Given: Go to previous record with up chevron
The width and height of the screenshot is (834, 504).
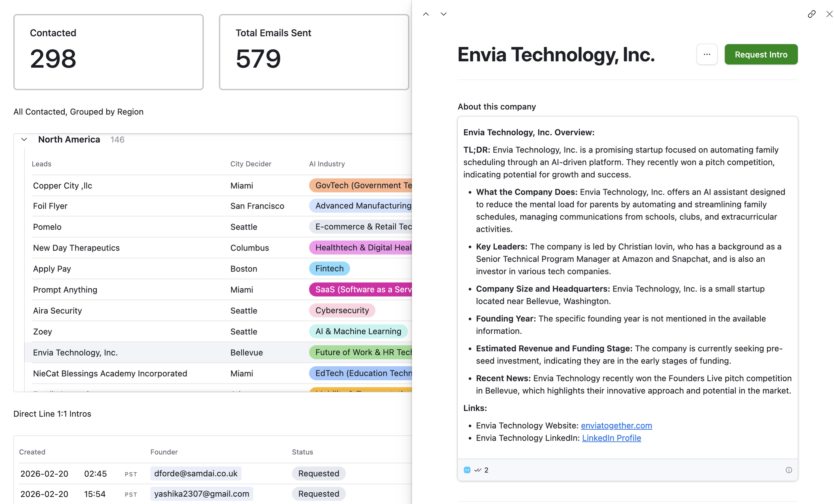Looking at the screenshot, I should (x=426, y=14).
